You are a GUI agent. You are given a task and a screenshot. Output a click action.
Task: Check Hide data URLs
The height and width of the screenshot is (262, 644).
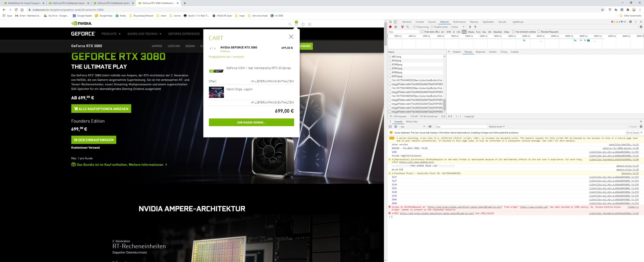tap(422, 32)
